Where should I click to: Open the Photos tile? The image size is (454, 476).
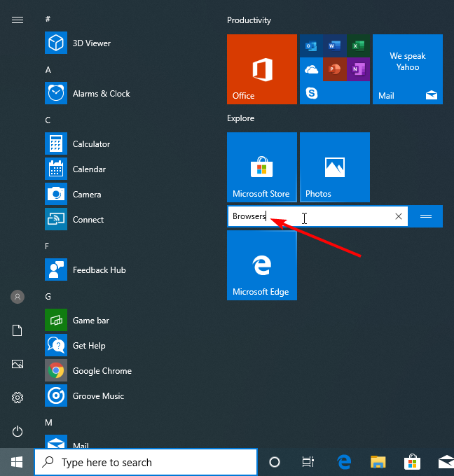pyautogui.click(x=335, y=167)
